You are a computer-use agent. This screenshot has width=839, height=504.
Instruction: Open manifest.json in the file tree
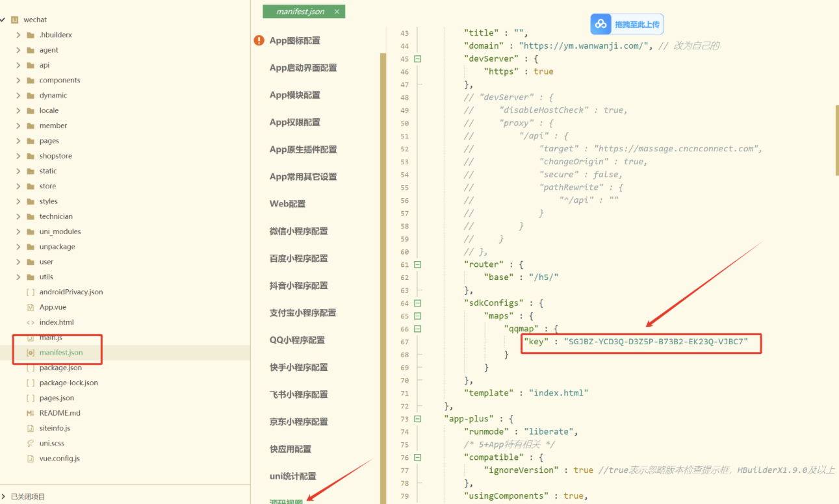60,353
